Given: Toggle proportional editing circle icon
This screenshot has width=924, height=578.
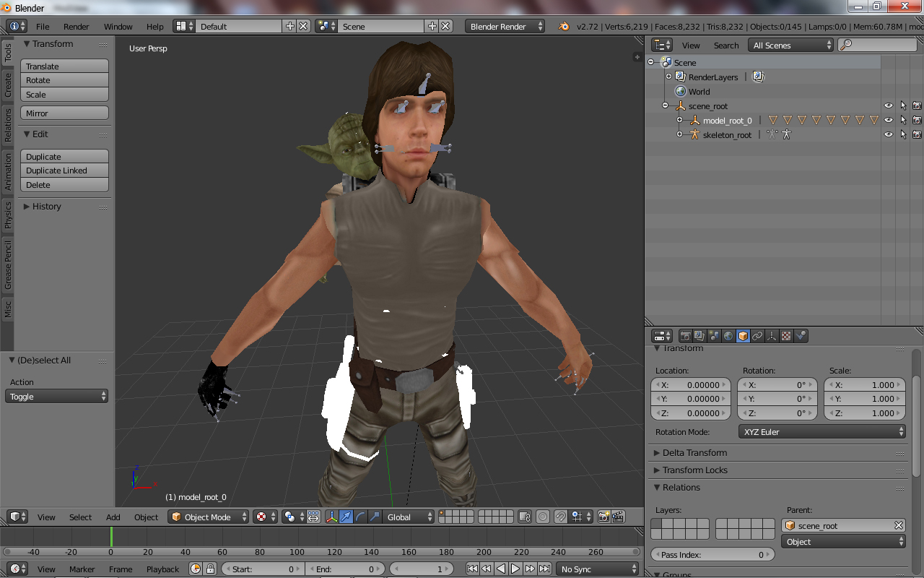Looking at the screenshot, I should 543,517.
